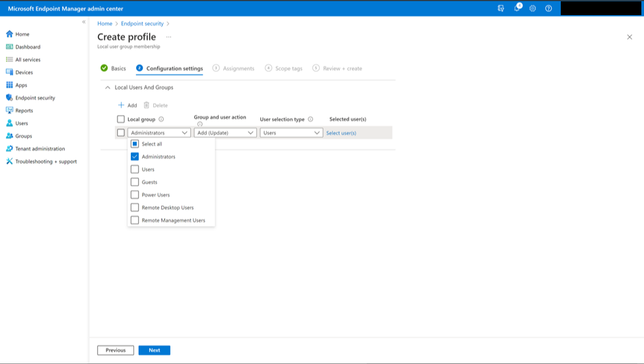Open the notifications bell icon

[517, 8]
